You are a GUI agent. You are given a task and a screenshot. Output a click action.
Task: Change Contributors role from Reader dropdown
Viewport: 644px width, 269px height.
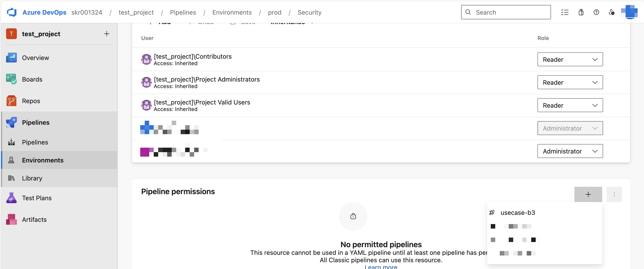tap(570, 59)
